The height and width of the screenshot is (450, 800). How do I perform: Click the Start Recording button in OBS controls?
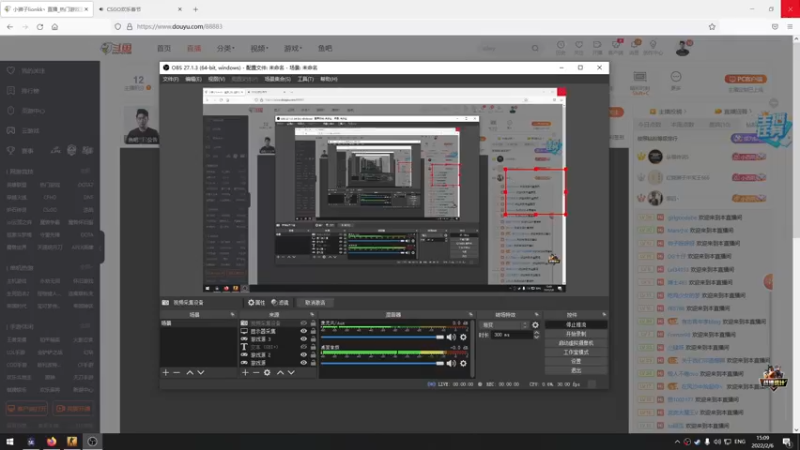576,334
